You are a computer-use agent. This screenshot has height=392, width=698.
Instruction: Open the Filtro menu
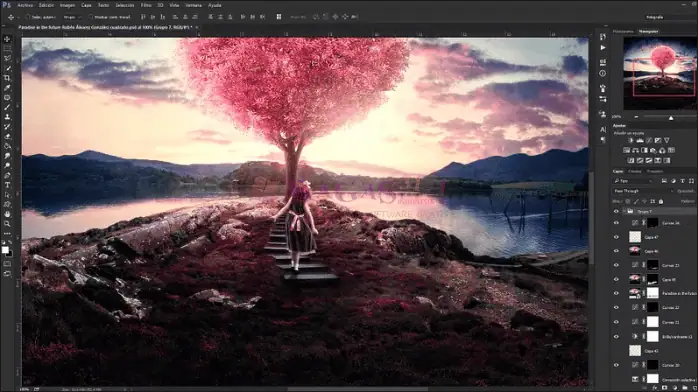click(x=146, y=5)
